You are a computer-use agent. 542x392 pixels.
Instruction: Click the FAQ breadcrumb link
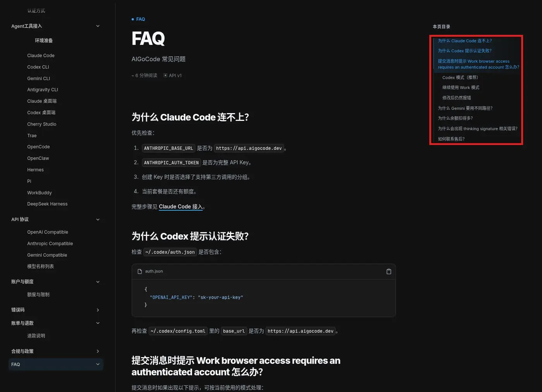pyautogui.click(x=141, y=19)
